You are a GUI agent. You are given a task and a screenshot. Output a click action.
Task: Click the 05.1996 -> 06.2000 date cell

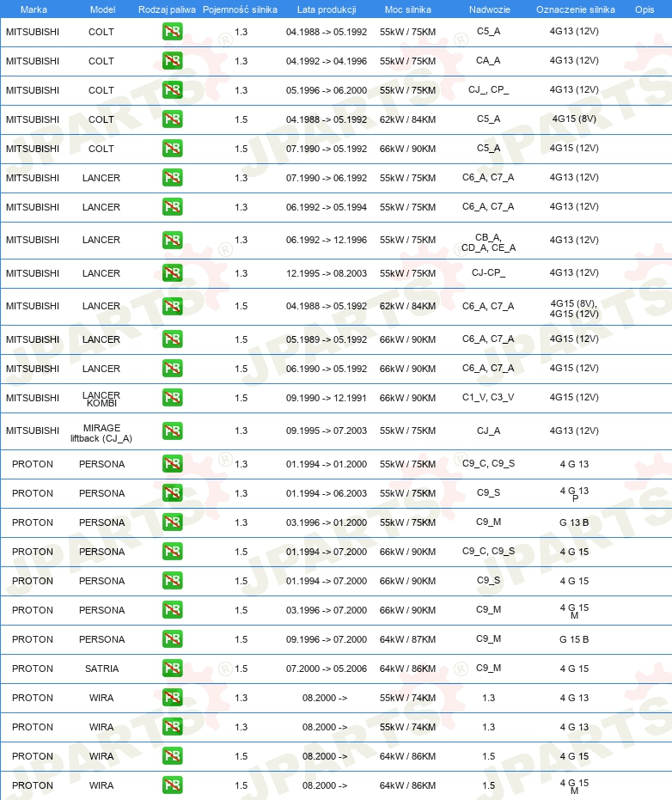click(x=327, y=90)
